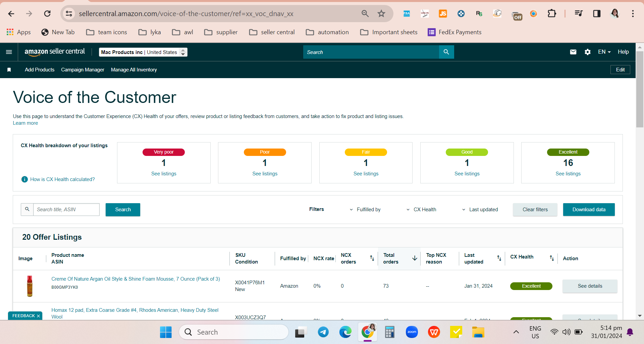Open the Chrome profile avatar
This screenshot has height=344, width=644.
615,13
